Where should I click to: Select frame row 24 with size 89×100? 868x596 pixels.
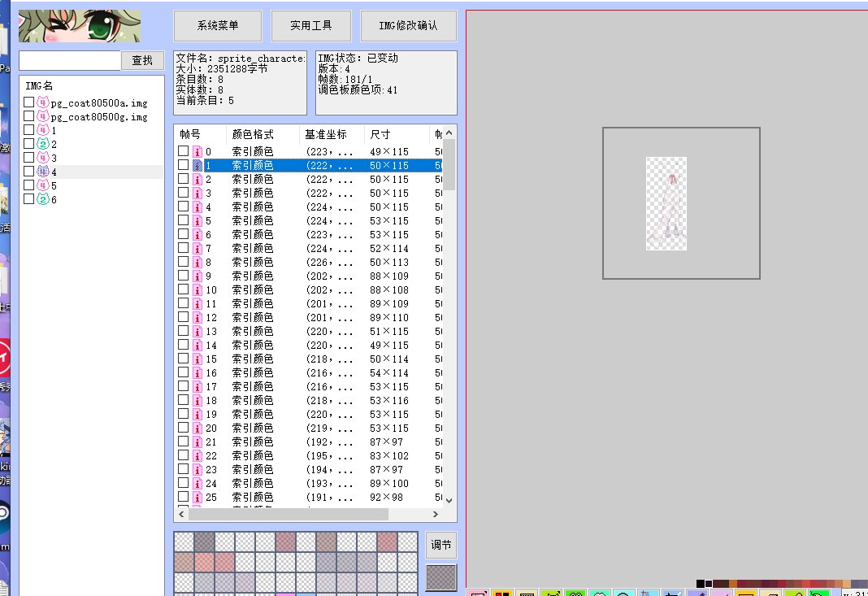pyautogui.click(x=310, y=484)
